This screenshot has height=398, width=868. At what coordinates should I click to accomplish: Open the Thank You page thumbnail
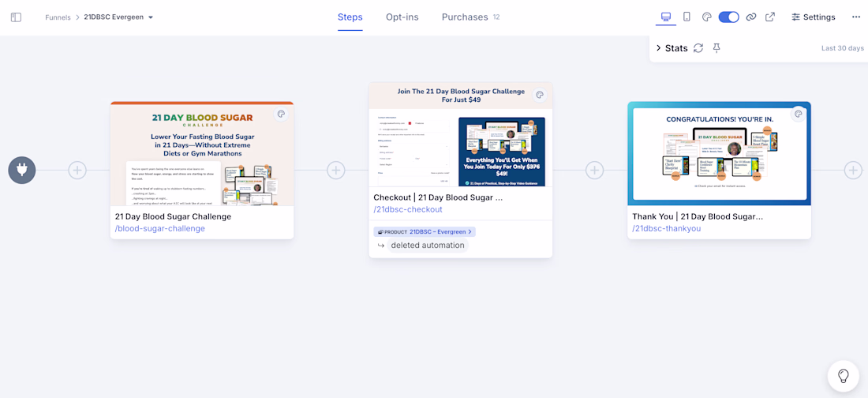point(719,153)
